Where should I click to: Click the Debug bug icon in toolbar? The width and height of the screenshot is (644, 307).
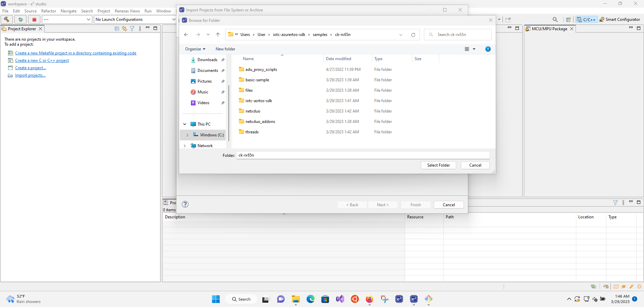(20, 19)
